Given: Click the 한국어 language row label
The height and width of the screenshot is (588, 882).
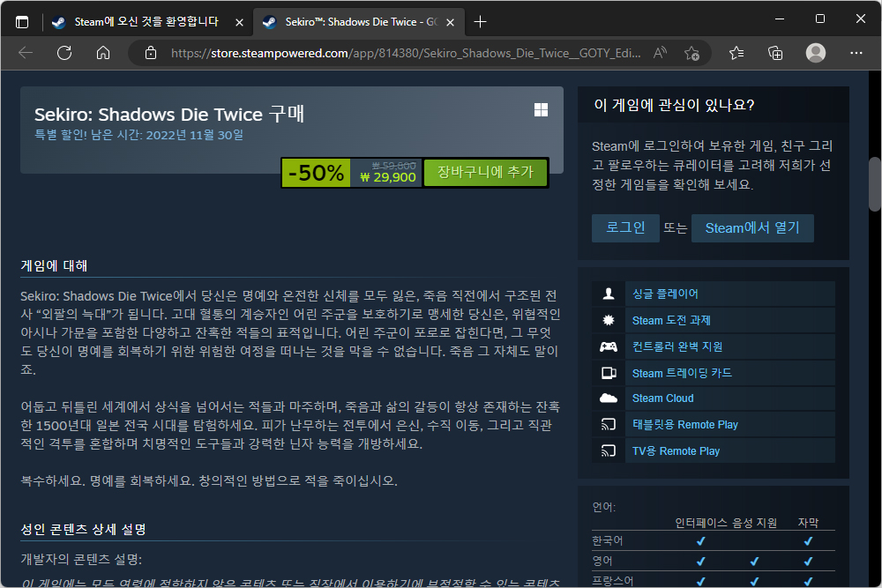Looking at the screenshot, I should [608, 540].
